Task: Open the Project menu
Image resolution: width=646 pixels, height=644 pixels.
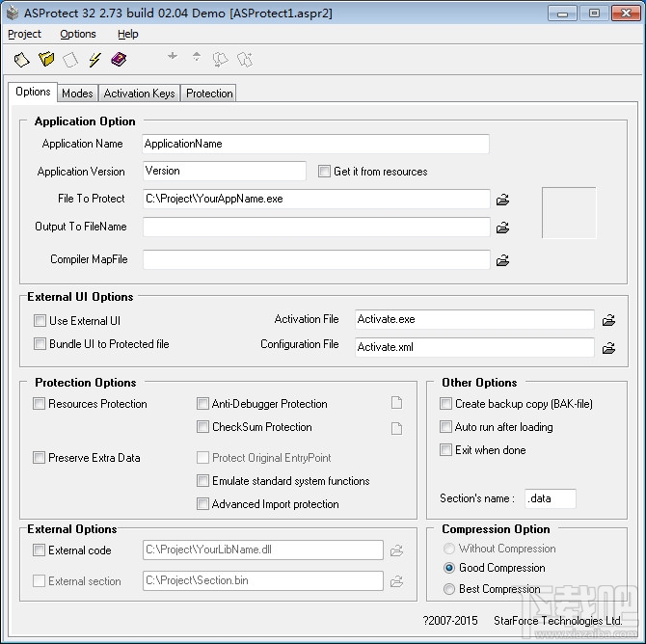Action: point(24,34)
